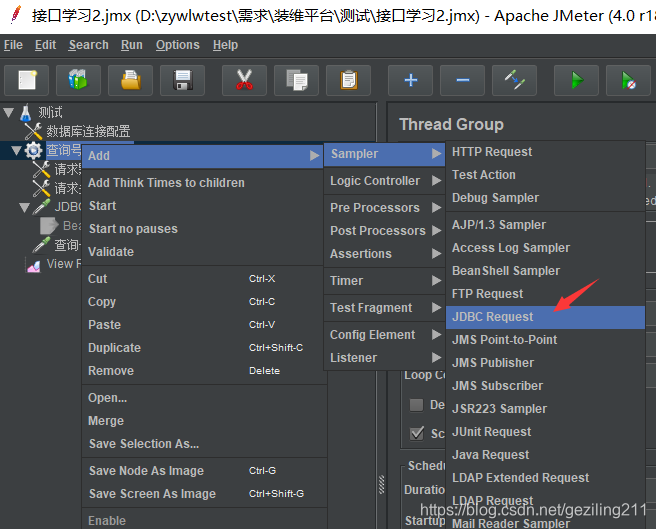Choose LDAP Extended Request sampler
656x529 pixels.
pos(546,478)
